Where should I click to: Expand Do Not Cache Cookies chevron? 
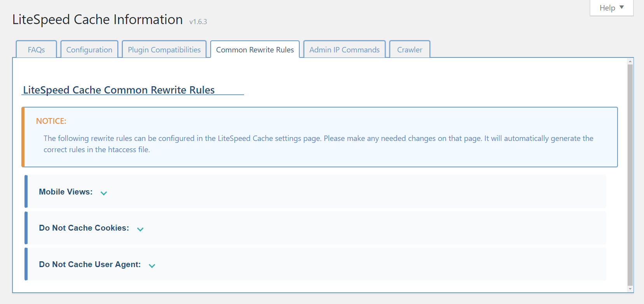pyautogui.click(x=140, y=229)
